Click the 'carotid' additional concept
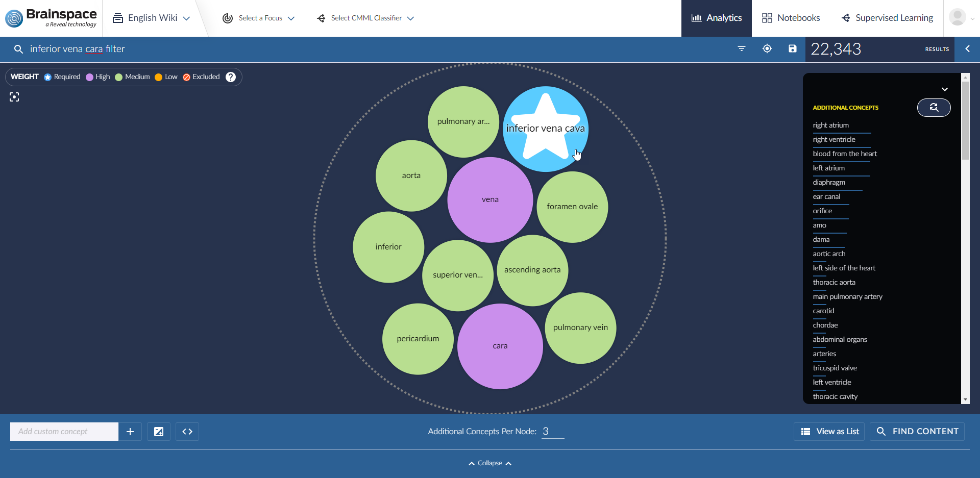 click(x=823, y=311)
